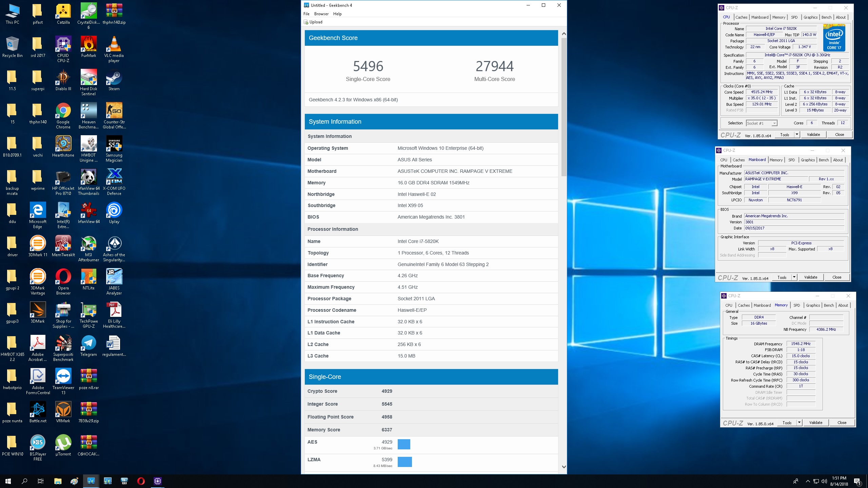This screenshot has height=488, width=868.
Task: Select MSI Afterburner desktop icon
Action: [x=88, y=248]
